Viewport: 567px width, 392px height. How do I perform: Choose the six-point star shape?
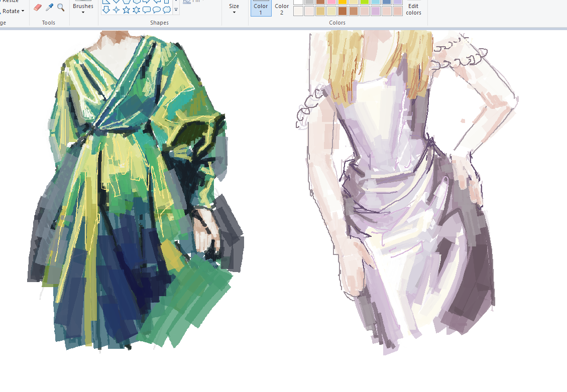[x=136, y=10]
